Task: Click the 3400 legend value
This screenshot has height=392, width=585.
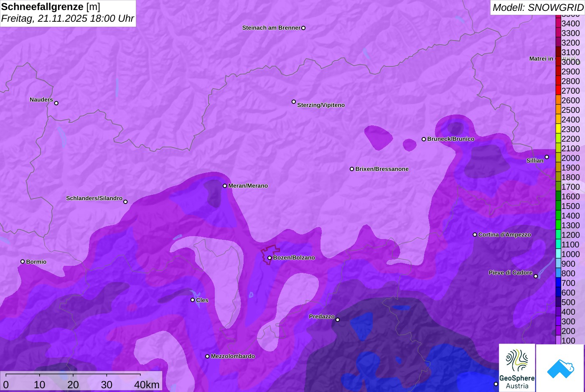Action: [x=571, y=24]
